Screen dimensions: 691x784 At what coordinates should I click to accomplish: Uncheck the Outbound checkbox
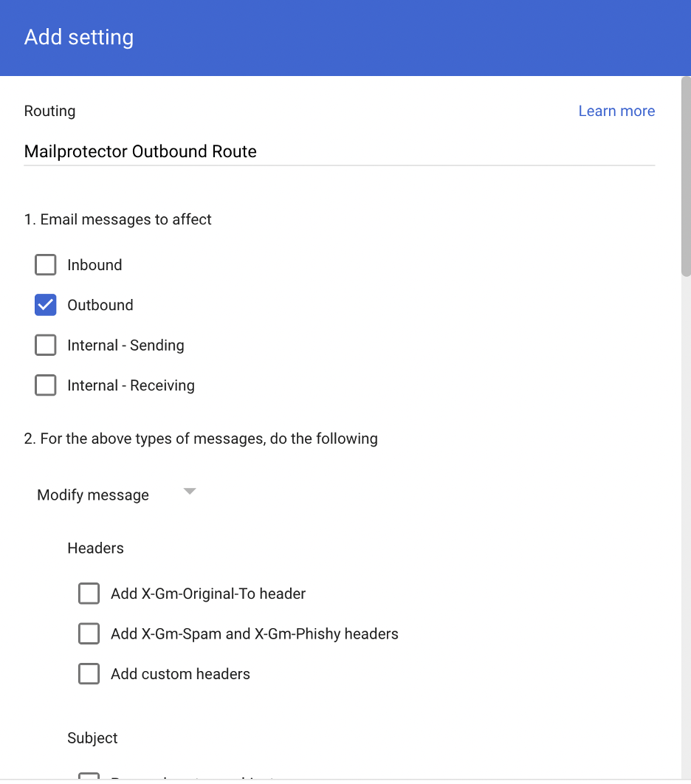[46, 305]
